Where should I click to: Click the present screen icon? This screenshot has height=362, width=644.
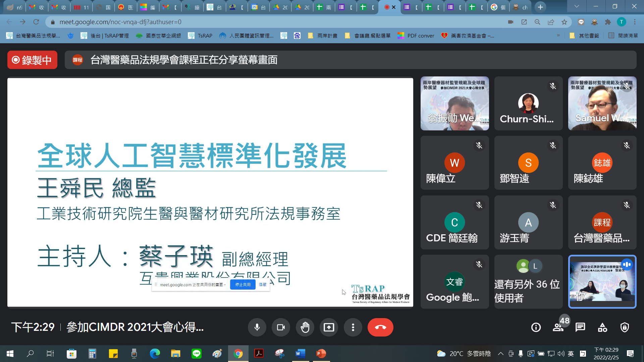(329, 327)
